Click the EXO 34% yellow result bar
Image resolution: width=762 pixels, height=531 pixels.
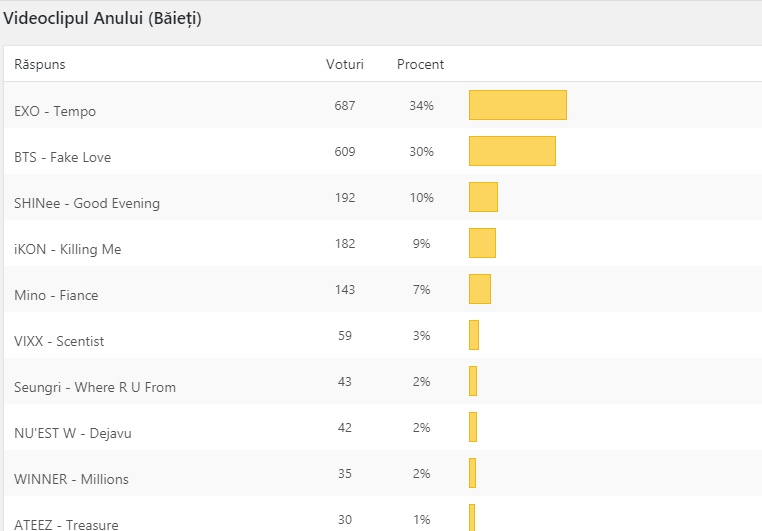coord(518,105)
